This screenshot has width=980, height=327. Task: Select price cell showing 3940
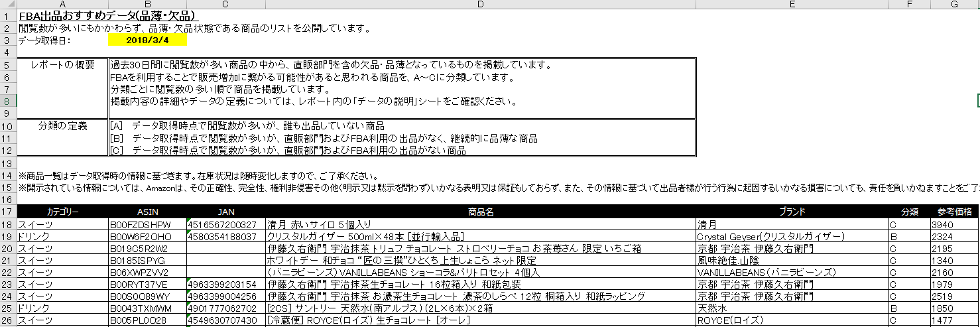click(954, 225)
